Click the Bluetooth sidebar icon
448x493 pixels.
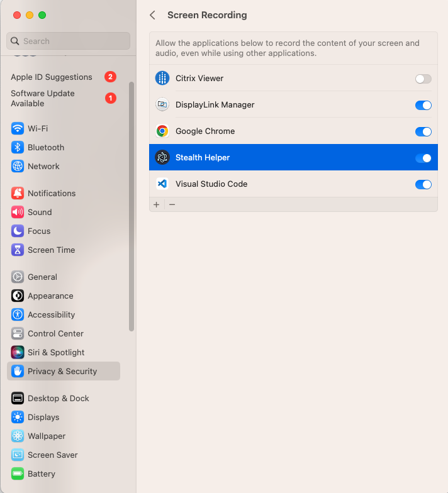[18, 147]
